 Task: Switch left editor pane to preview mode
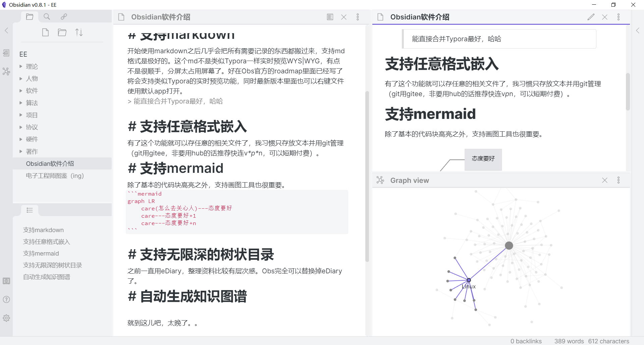(330, 17)
